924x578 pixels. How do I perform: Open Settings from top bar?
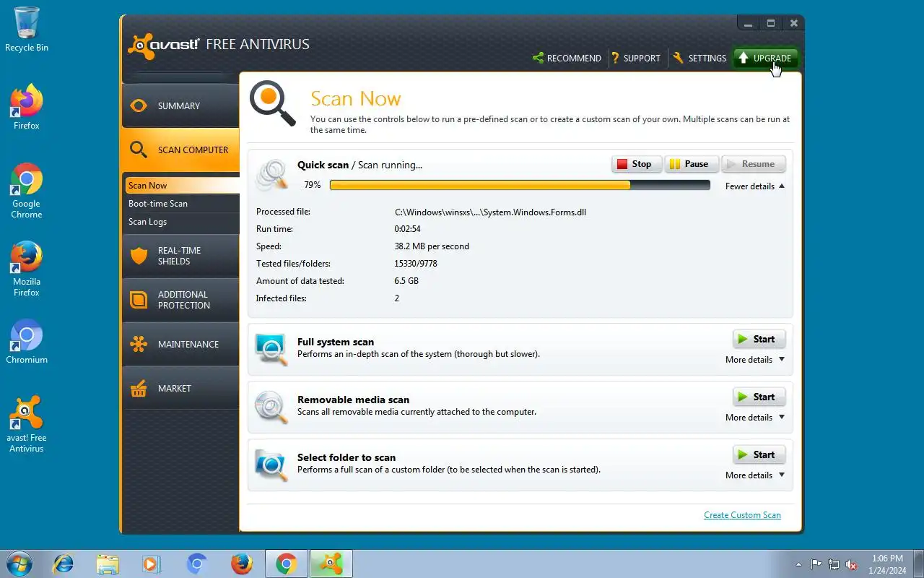pos(699,58)
